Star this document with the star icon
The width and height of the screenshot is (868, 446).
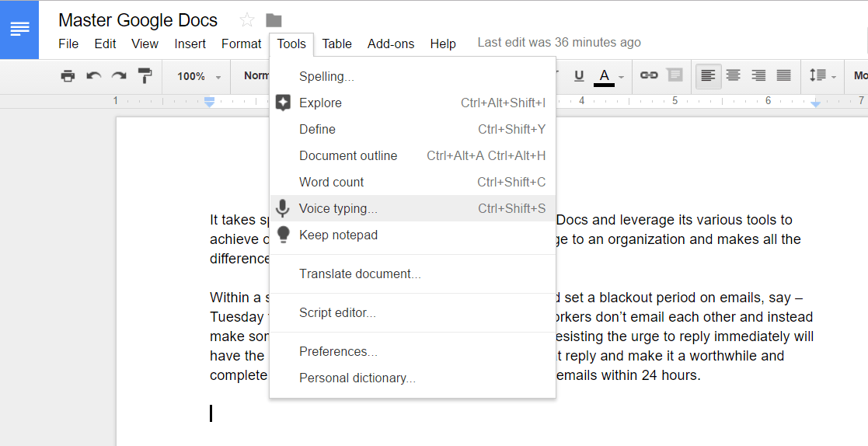click(247, 20)
